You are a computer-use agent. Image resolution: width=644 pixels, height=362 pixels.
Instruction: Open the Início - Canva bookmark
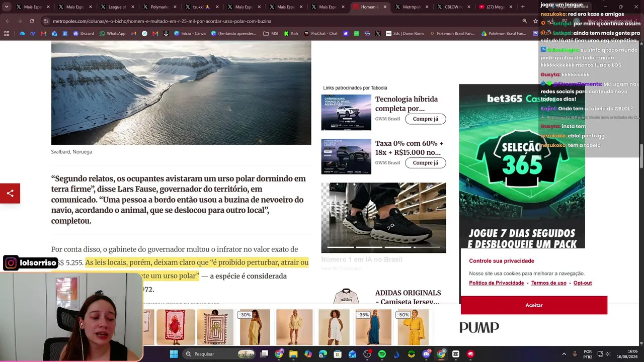tap(190, 34)
